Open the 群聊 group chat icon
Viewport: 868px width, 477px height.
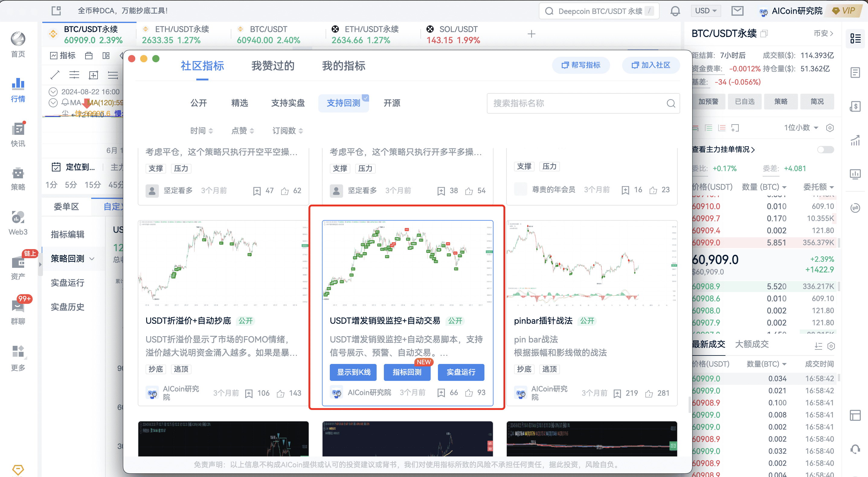pos(18,306)
